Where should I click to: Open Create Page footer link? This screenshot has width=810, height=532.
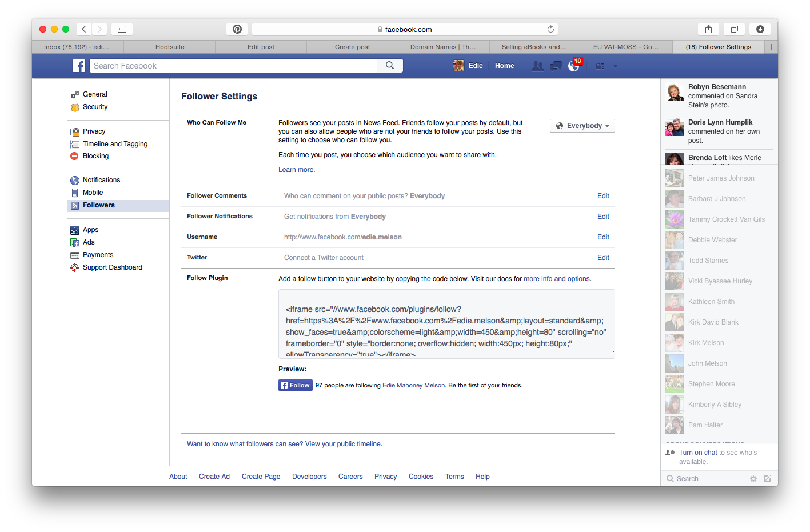[261, 477]
